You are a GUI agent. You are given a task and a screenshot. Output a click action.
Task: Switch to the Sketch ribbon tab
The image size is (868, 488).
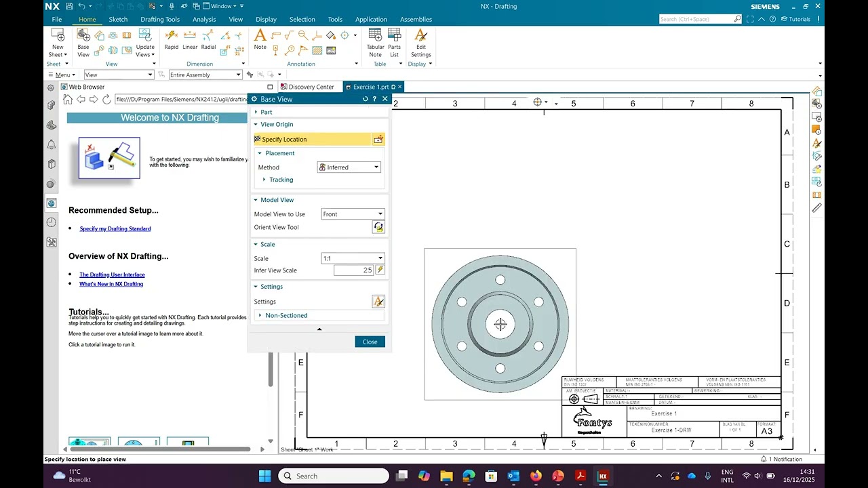pos(118,20)
